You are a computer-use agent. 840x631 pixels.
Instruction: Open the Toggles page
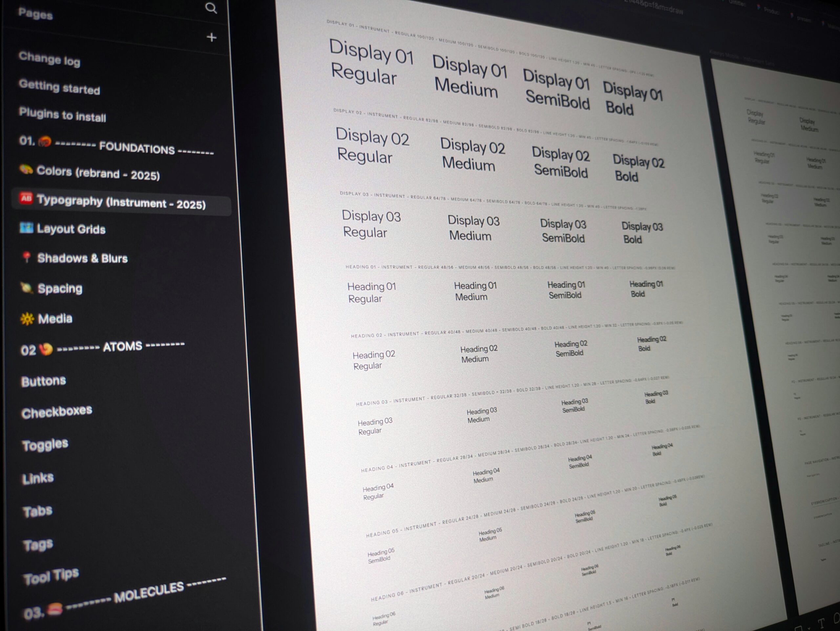[45, 445]
